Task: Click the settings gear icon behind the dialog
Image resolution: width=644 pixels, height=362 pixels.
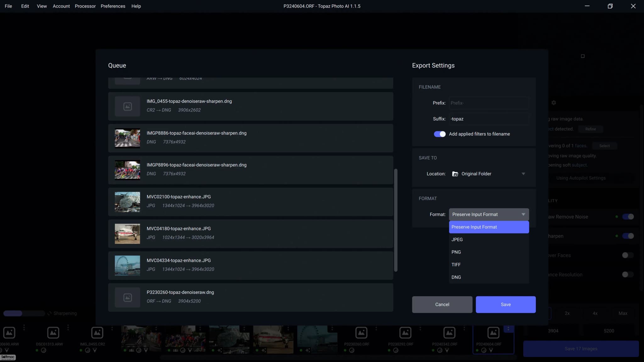Action: [x=554, y=103]
